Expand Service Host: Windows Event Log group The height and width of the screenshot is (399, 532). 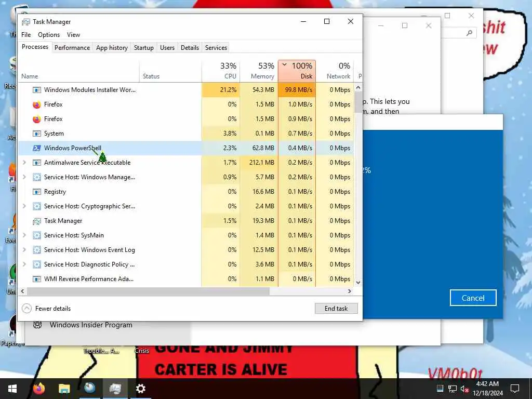24,250
